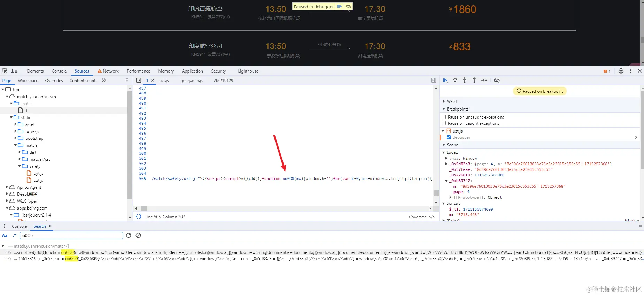
Task: Enable Pause on caught exceptions
Action: click(444, 123)
